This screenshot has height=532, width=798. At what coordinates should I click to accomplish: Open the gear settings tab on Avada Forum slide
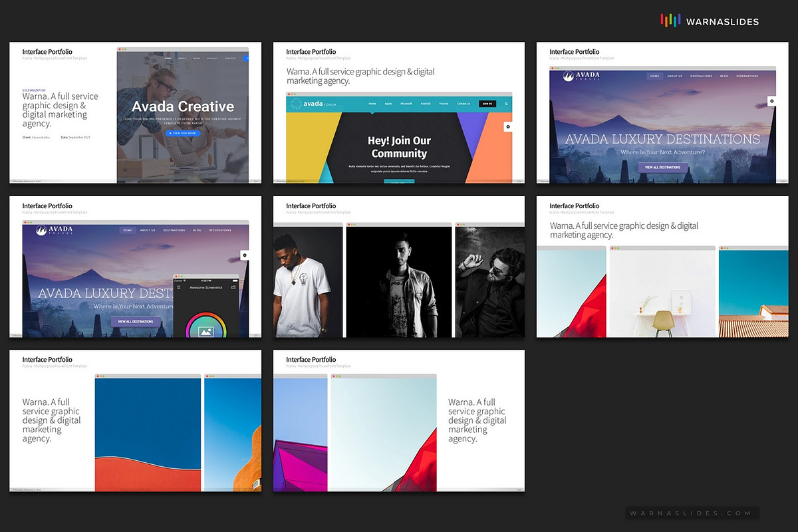tap(508, 126)
